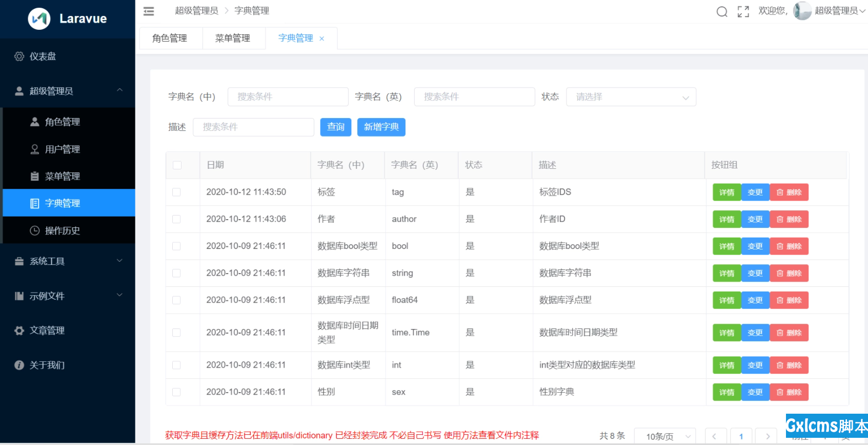Open the 超级管理员 user dropdown in header
The height and width of the screenshot is (445, 868).
[840, 11]
